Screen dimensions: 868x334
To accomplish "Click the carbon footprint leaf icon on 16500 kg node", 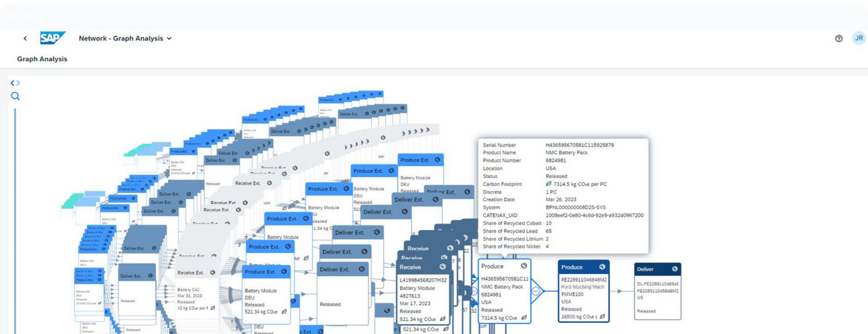I will (x=602, y=317).
